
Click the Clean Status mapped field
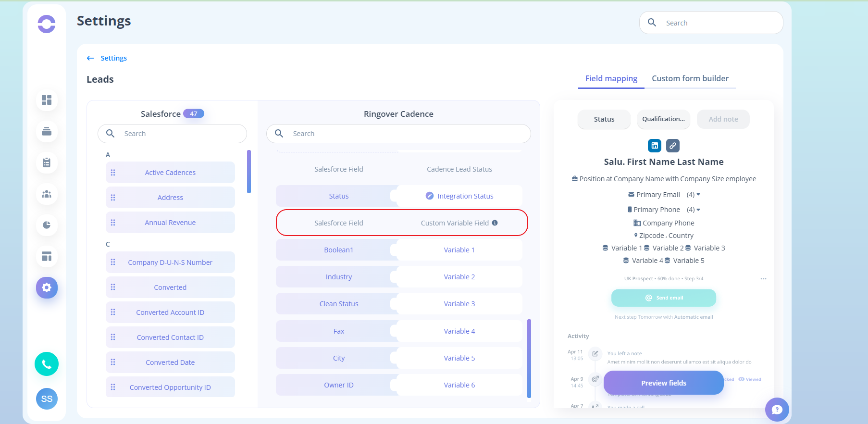tap(338, 304)
